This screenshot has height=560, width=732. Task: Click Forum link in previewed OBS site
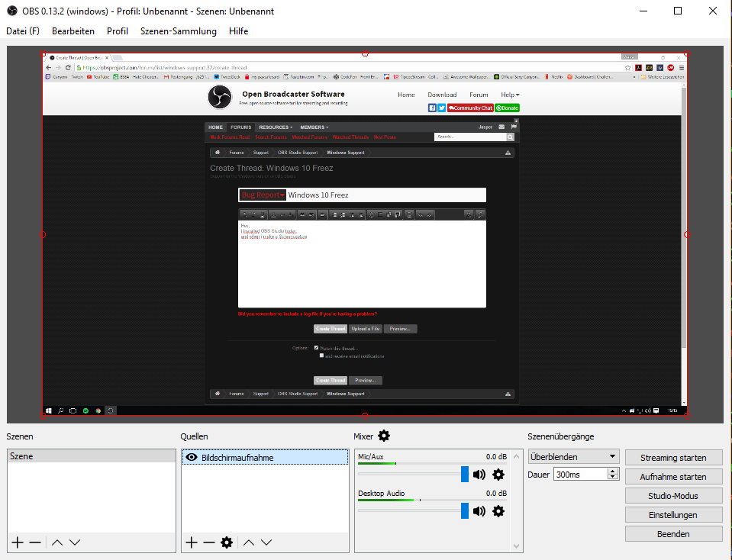coord(479,95)
